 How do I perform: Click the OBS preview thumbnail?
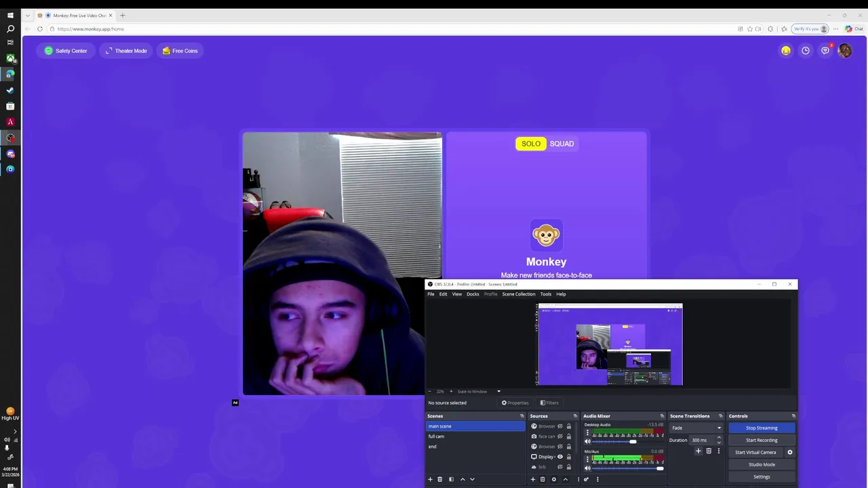point(610,344)
